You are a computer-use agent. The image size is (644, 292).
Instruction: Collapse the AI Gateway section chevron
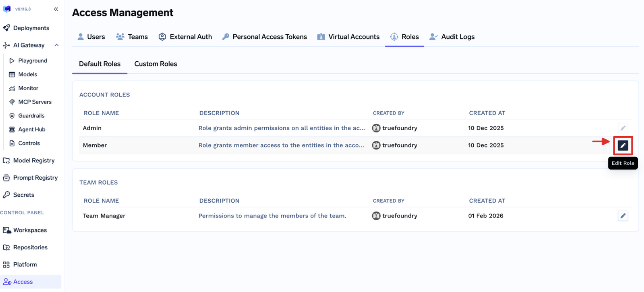[57, 45]
